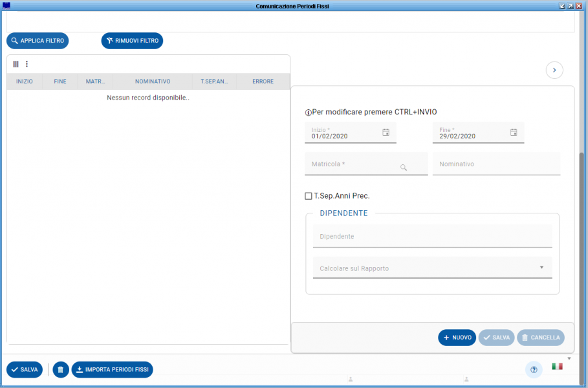Focus the Inizio date field
This screenshot has height=388, width=588.
pos(350,133)
